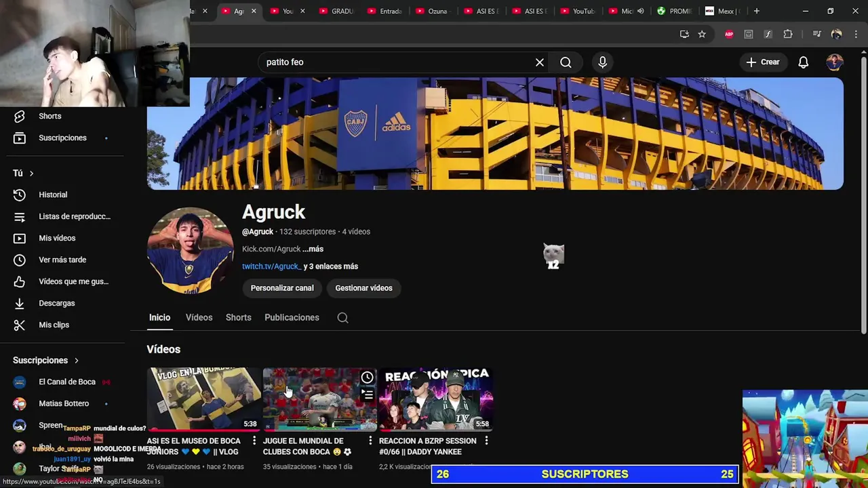Expand the Tú section
The height and width of the screenshot is (488, 868).
[24, 174]
